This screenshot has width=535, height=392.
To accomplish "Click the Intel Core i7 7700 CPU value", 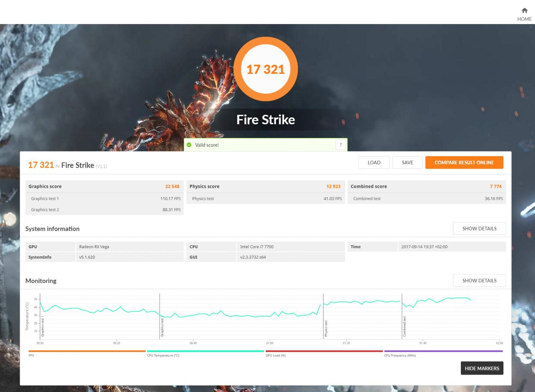I will (x=257, y=247).
